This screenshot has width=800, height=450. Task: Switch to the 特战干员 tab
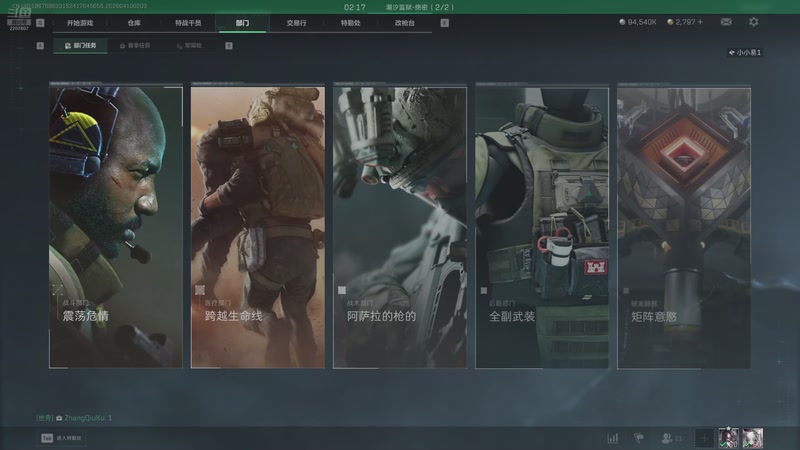pos(188,23)
